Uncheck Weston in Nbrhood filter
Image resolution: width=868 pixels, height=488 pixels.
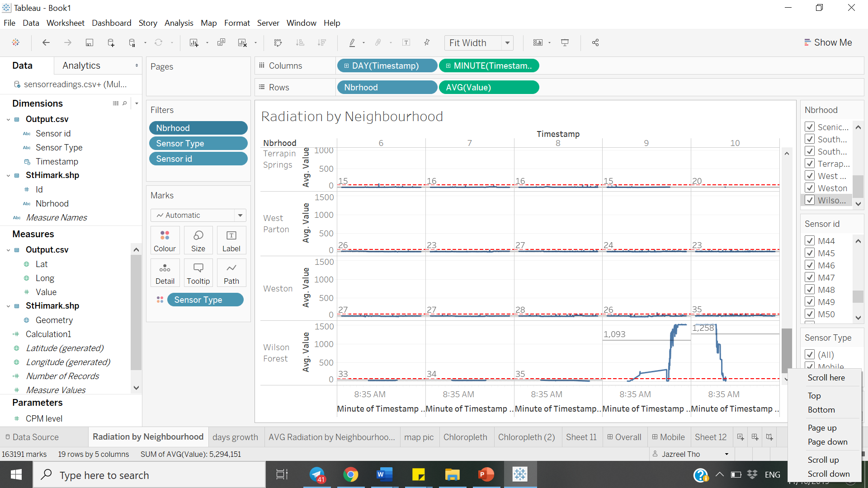[x=810, y=188]
